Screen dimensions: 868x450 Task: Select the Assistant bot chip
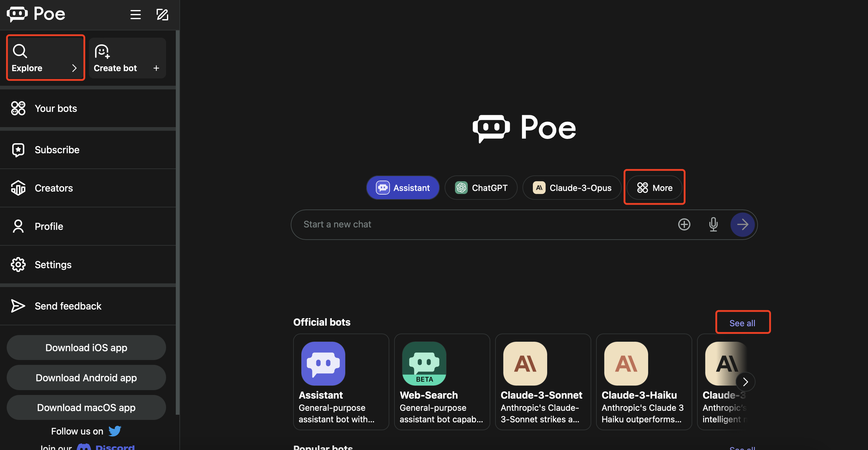click(403, 188)
